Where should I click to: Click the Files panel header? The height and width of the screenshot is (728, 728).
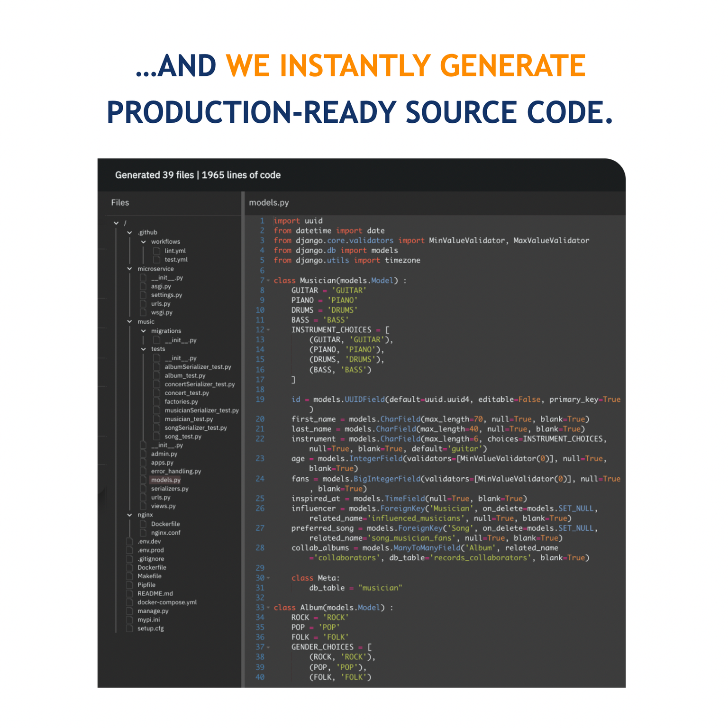[120, 203]
